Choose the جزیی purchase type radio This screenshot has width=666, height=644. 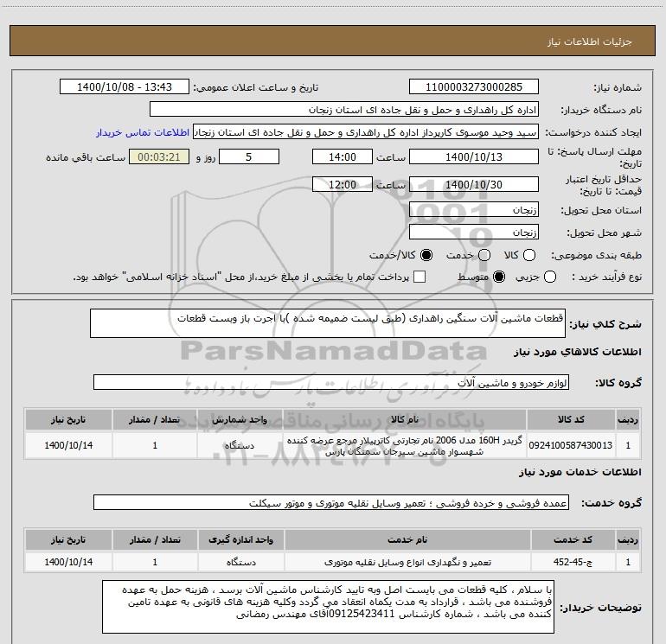[x=550, y=277]
